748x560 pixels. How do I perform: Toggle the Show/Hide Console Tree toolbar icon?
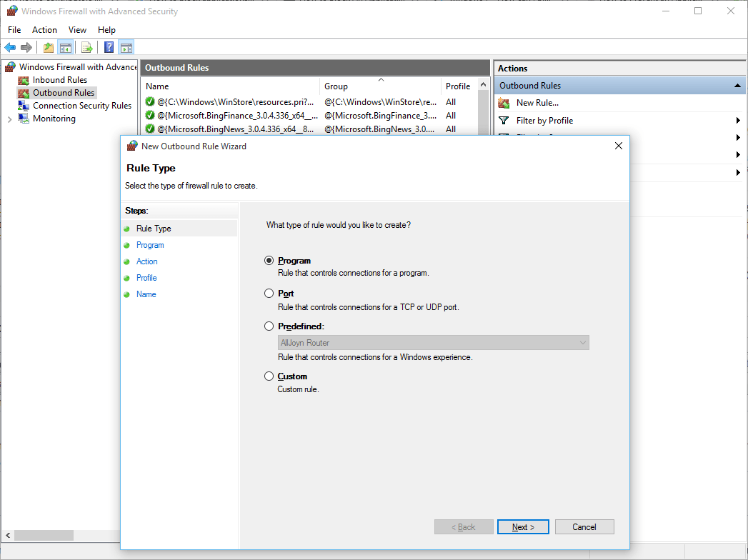[65, 47]
